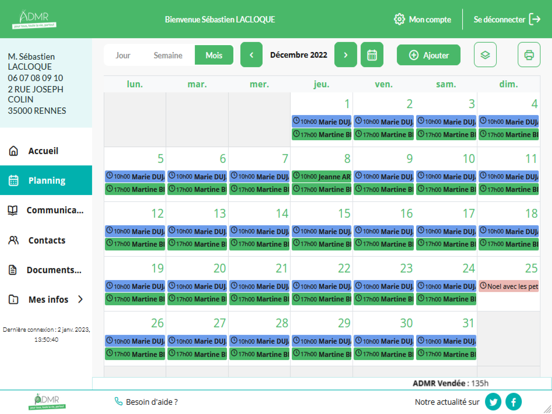Open Contacts in the sidebar

click(x=46, y=240)
